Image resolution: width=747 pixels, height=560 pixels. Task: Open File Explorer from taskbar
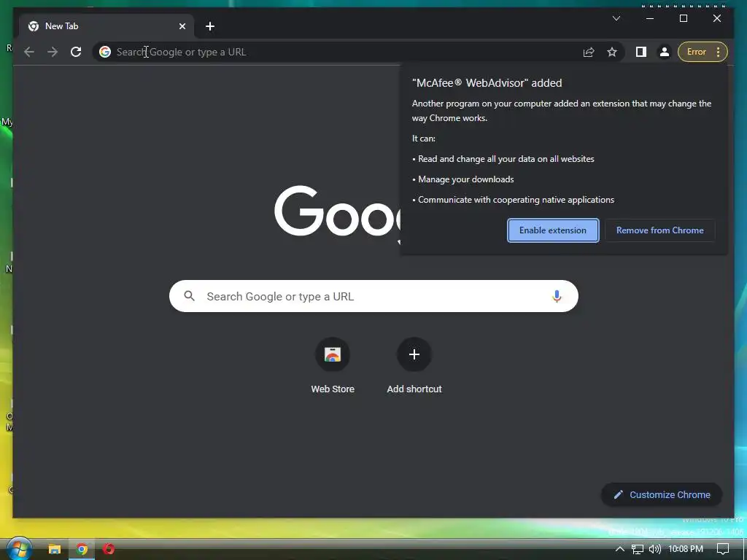pos(55,549)
